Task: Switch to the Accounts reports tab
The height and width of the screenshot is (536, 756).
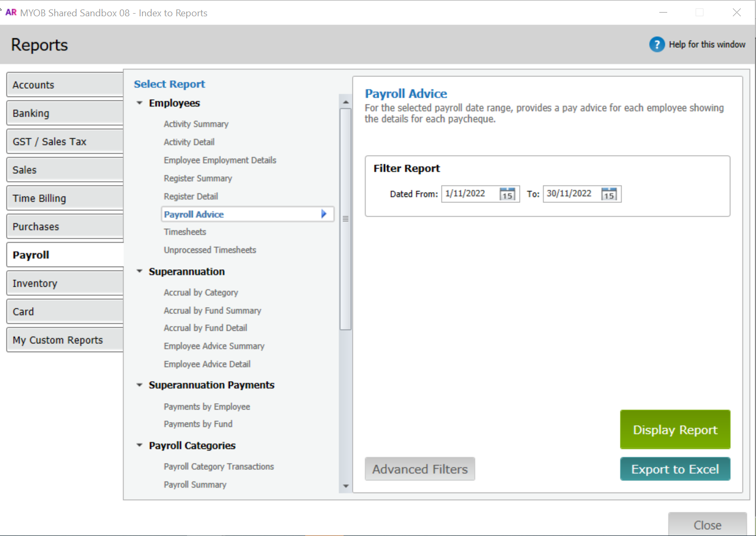Action: [65, 85]
